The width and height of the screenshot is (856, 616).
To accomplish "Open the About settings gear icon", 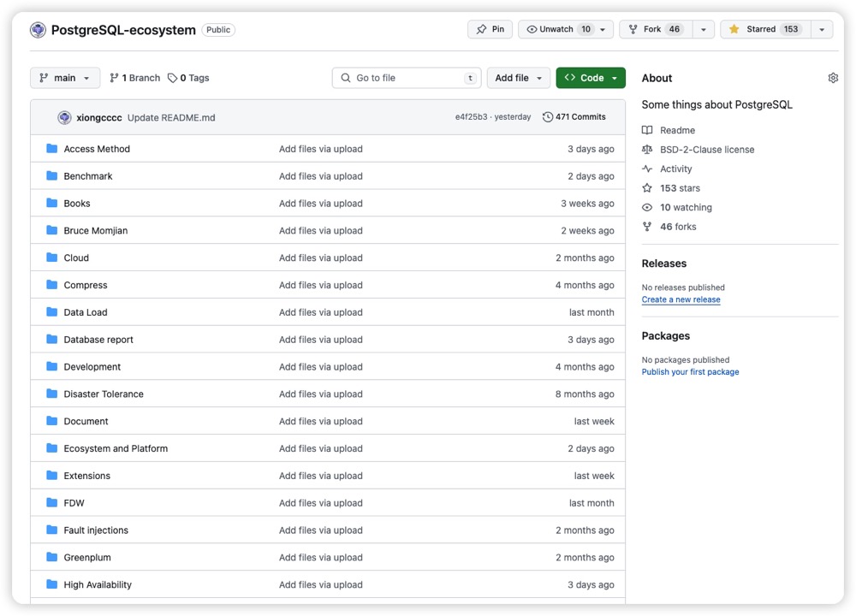I will coord(833,78).
